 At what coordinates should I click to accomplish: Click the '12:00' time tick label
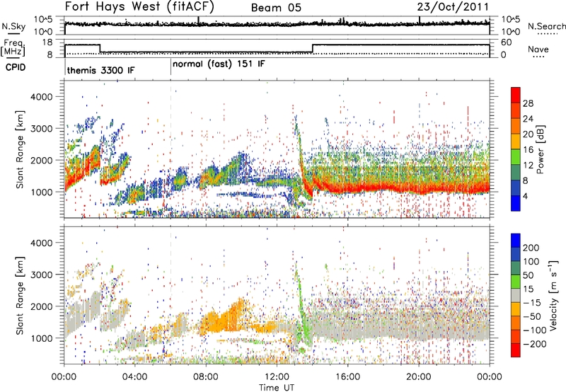[x=277, y=377]
